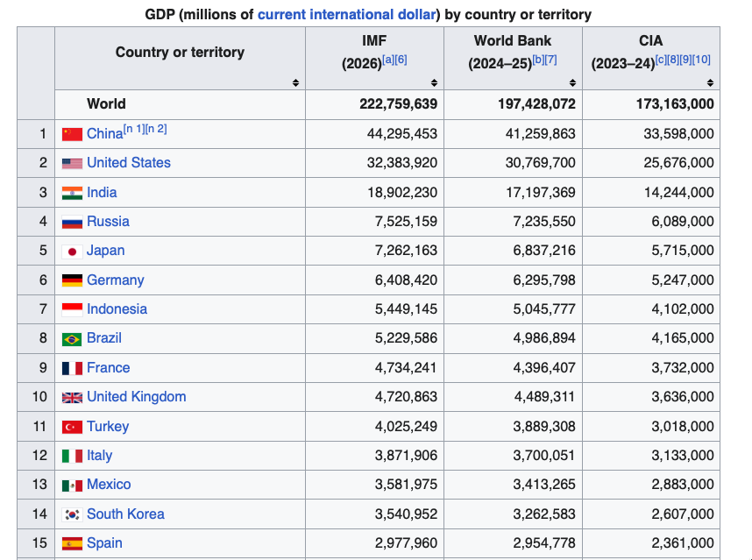Click the India flag icon

tap(72, 193)
